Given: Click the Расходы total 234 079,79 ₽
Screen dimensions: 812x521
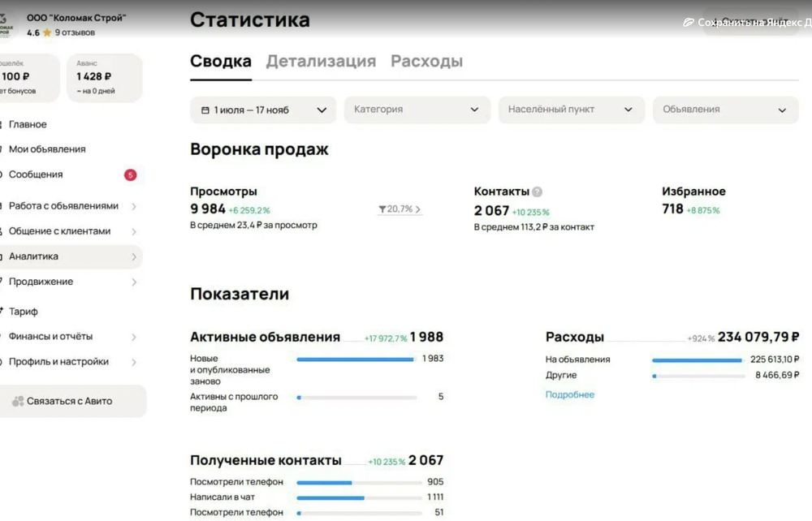Looking at the screenshot, I should [758, 337].
